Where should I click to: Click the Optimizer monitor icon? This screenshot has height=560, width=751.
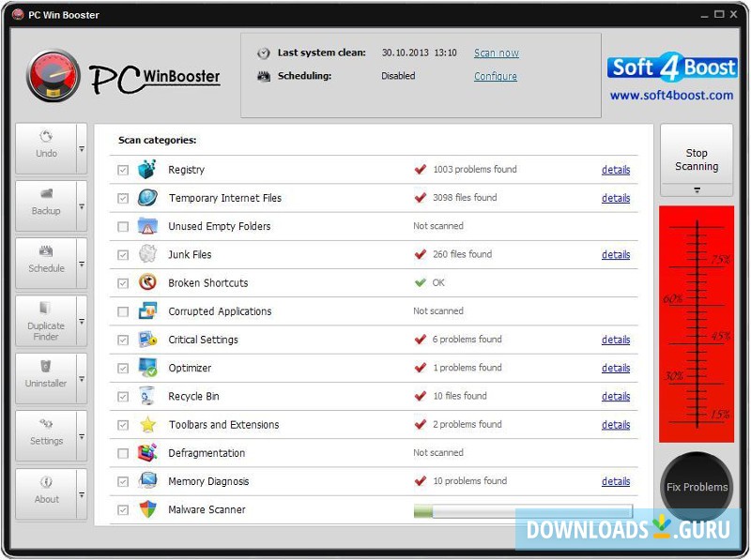point(147,368)
